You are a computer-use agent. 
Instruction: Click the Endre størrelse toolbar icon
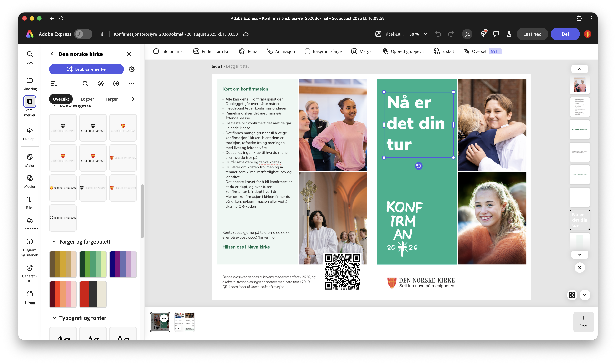pyautogui.click(x=211, y=51)
